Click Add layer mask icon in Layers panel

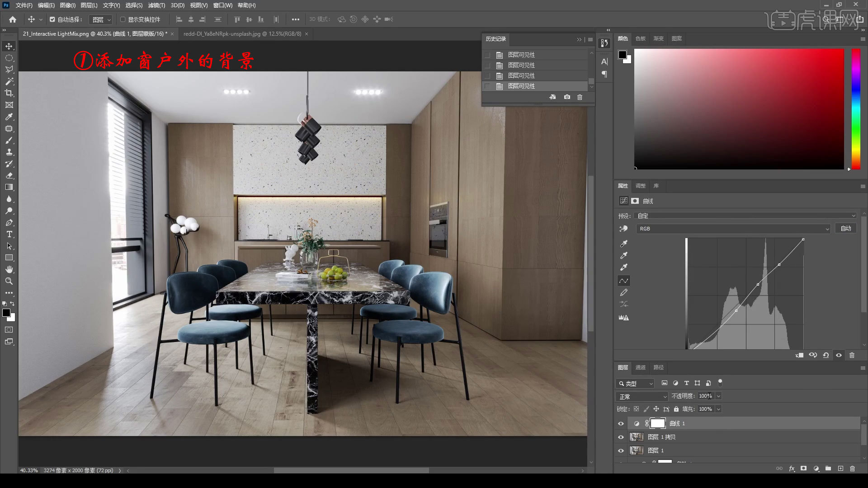(803, 469)
